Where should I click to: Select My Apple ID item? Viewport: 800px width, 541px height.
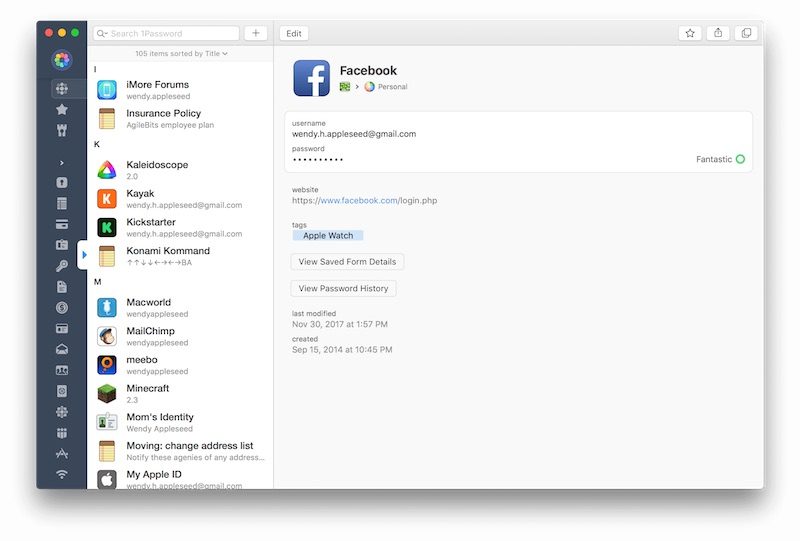181,479
